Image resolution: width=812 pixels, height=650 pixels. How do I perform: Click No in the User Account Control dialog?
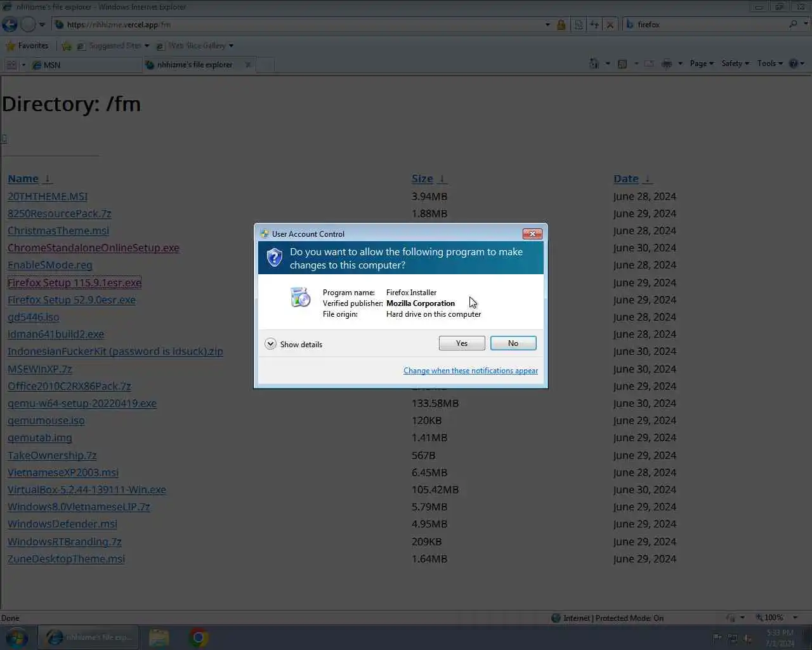(513, 343)
